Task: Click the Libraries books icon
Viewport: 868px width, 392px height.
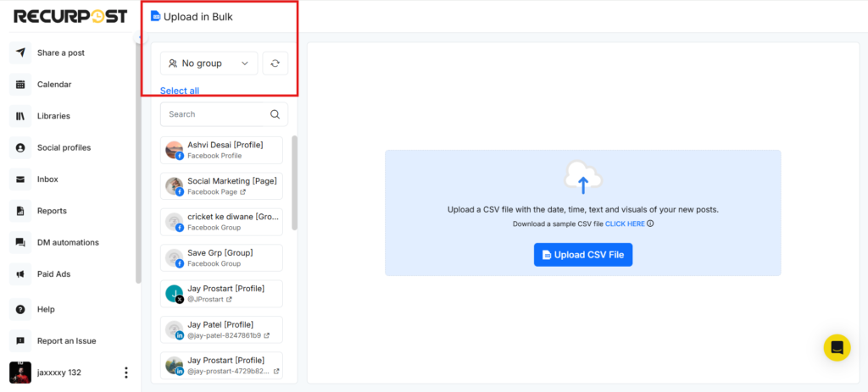Action: [x=20, y=116]
